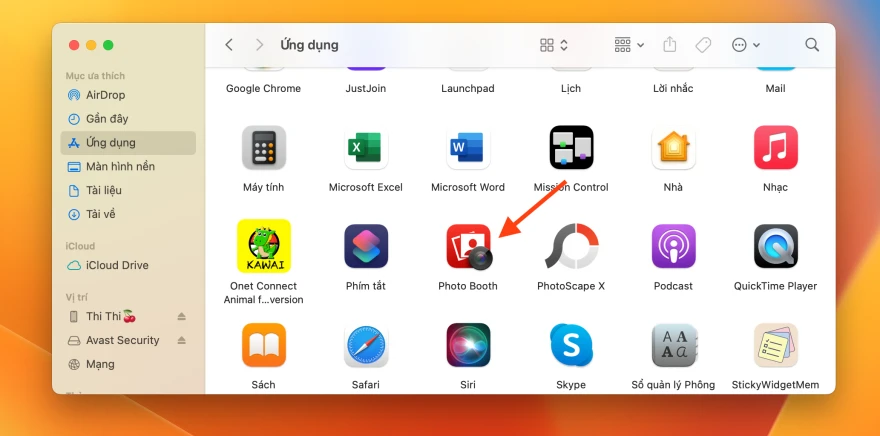This screenshot has height=436, width=880.
Task: Launch the Nhạc music app
Action: pos(775,148)
